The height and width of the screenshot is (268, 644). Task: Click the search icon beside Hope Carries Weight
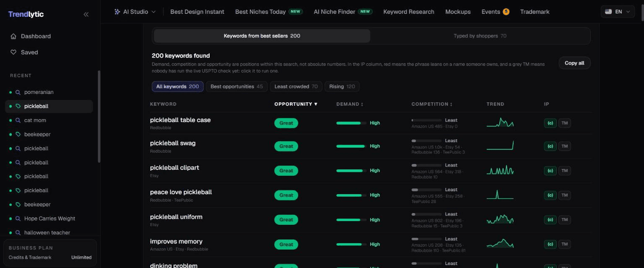18,219
